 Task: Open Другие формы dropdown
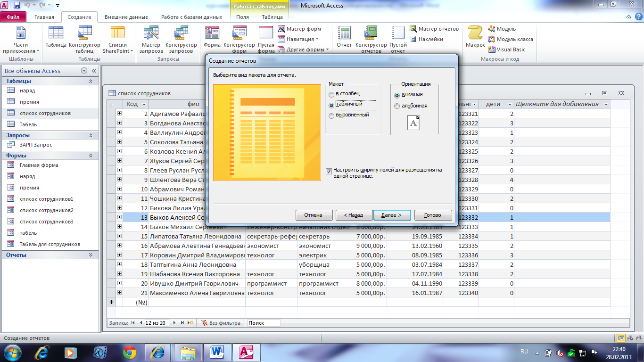click(304, 49)
